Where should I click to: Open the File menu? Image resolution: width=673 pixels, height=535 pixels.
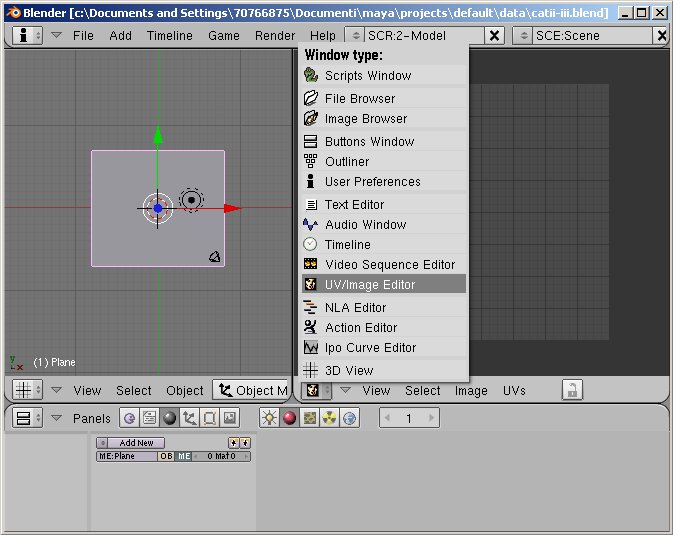point(83,36)
